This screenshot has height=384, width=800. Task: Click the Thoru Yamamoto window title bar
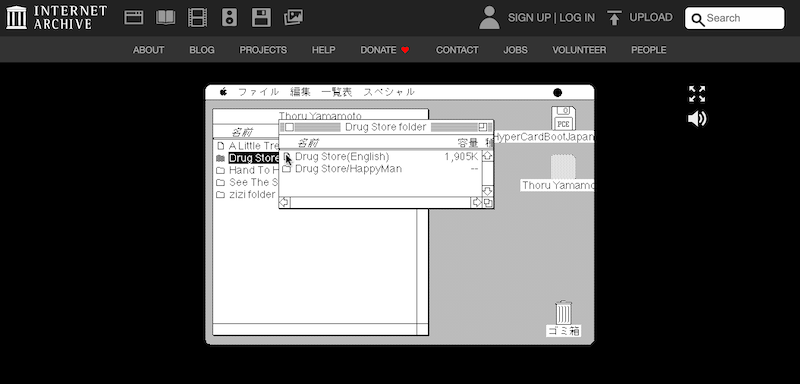[320, 116]
